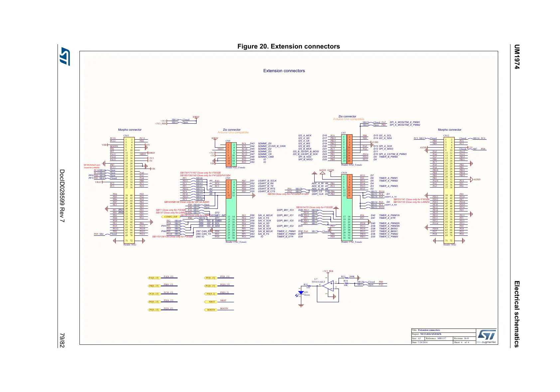Click the CN7 connector designator

tap(344, 133)
